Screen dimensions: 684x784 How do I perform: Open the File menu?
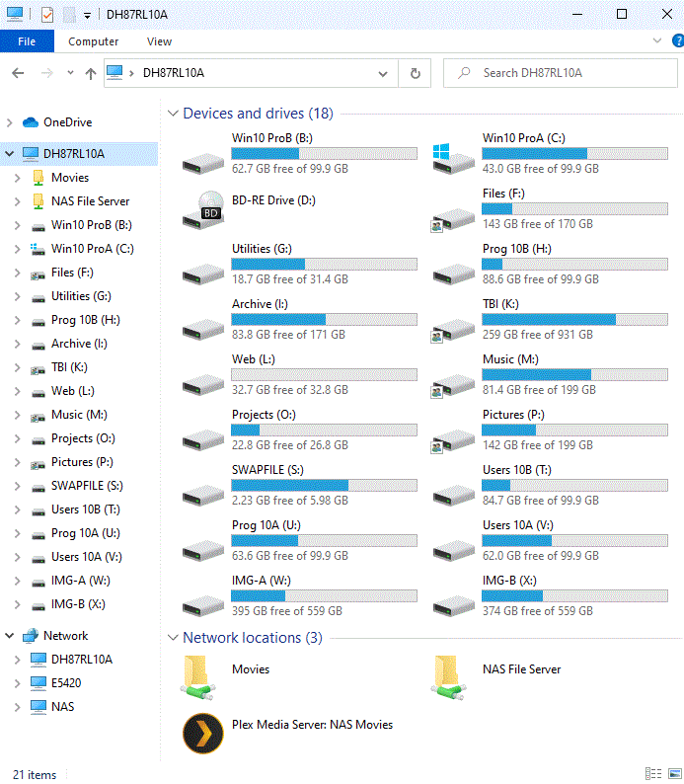27,41
